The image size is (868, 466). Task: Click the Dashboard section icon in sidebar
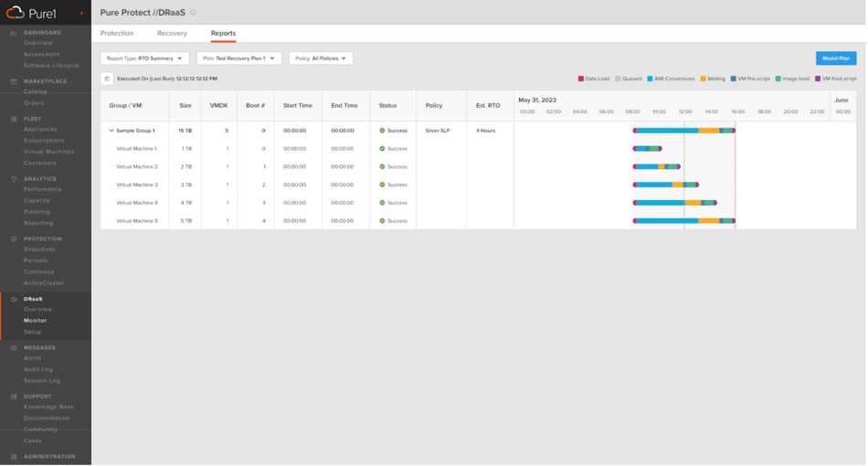pyautogui.click(x=14, y=33)
